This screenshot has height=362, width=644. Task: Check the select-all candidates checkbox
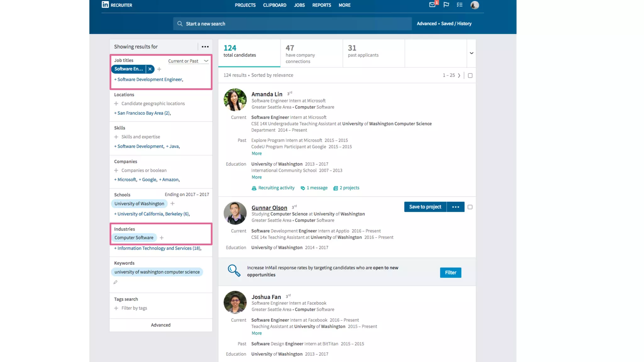point(470,75)
